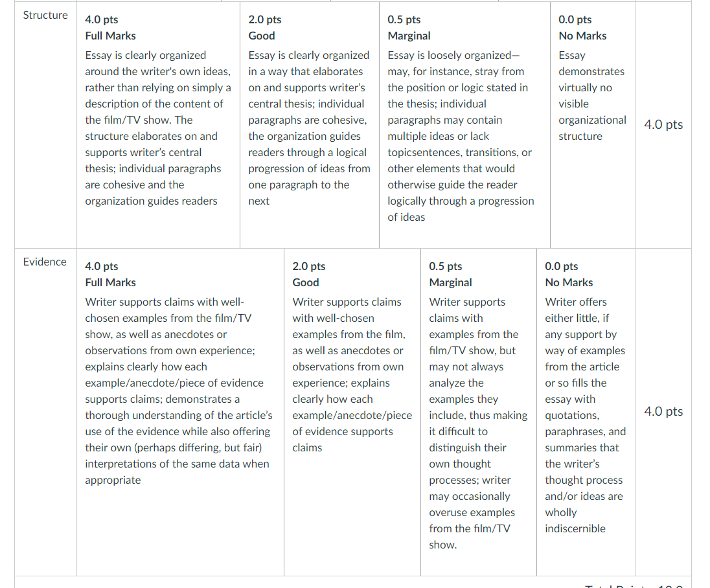Select the Structure 2.0 pts Good rating
Image resolution: width=710 pixels, height=588 pixels.
pos(309,124)
